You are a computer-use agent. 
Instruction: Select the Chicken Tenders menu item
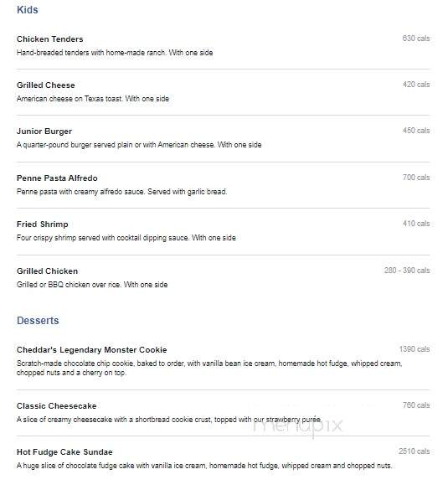pos(50,39)
